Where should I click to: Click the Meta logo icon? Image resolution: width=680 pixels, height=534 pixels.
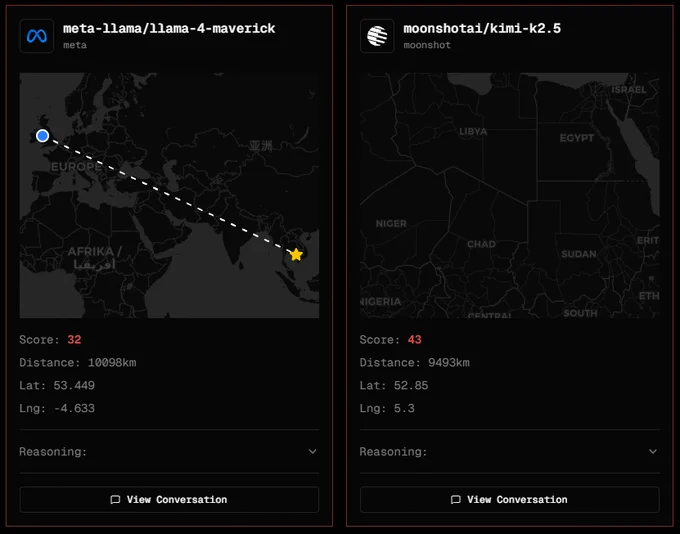pyautogui.click(x=37, y=36)
